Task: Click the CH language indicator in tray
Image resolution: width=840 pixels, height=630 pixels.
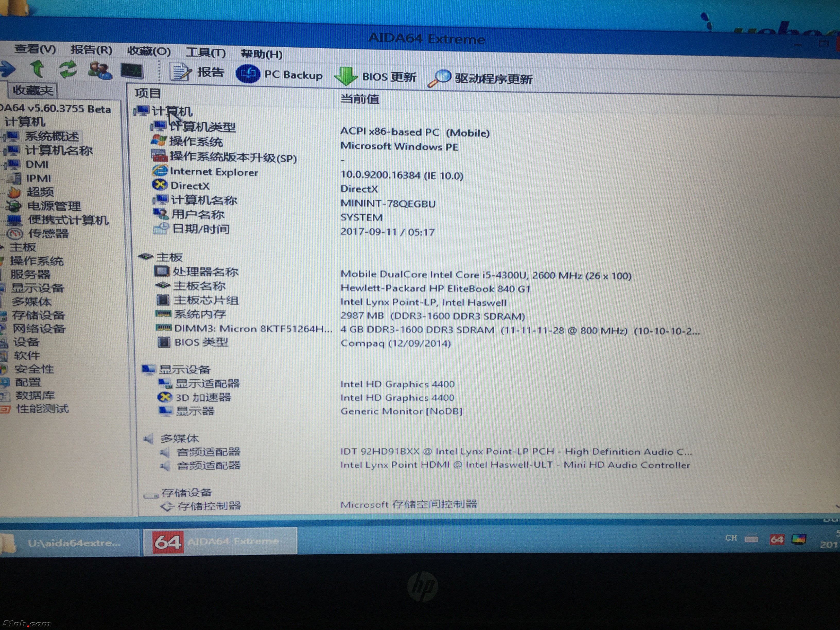Action: coord(731,538)
